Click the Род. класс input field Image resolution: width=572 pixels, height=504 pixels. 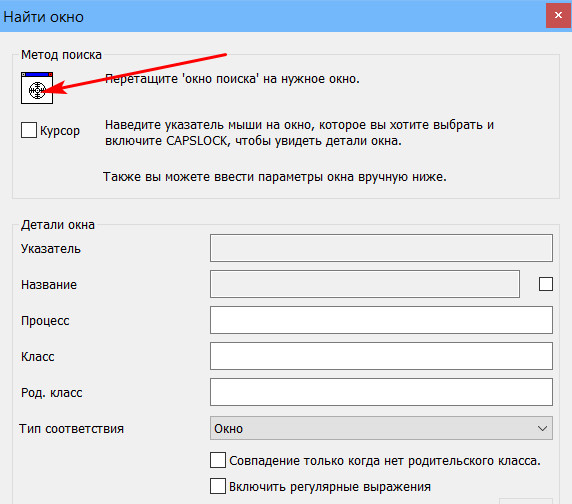click(x=381, y=392)
